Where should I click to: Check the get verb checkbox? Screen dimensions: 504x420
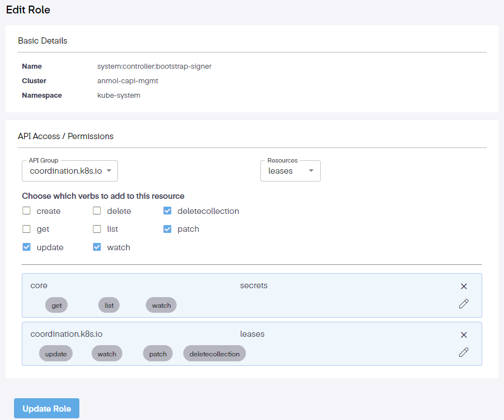(26, 229)
